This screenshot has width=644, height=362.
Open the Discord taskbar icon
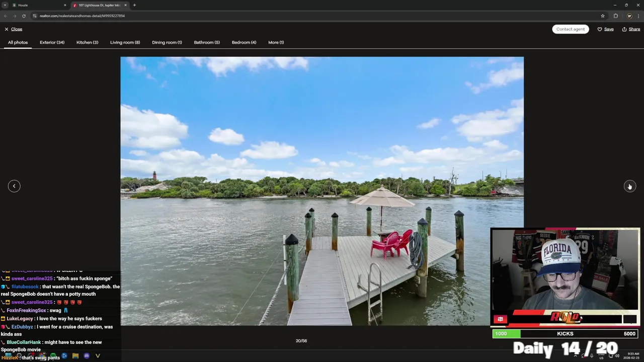click(87, 356)
